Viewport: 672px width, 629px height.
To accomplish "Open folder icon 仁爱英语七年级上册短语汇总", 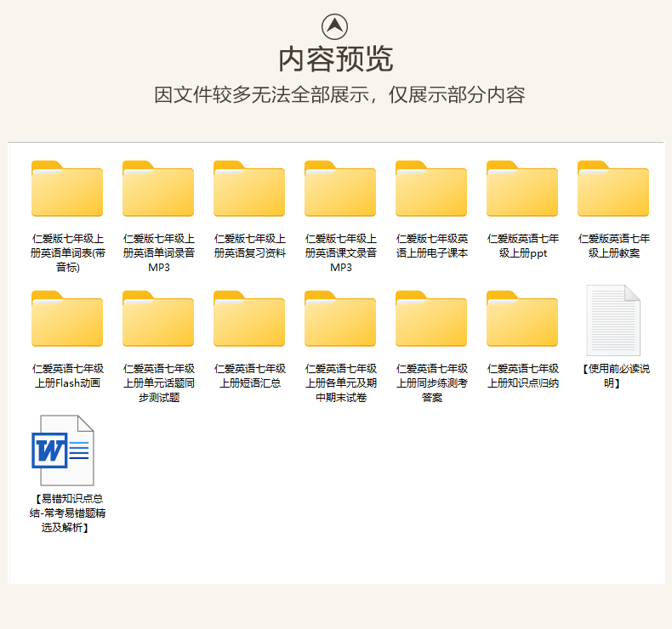I will click(249, 319).
